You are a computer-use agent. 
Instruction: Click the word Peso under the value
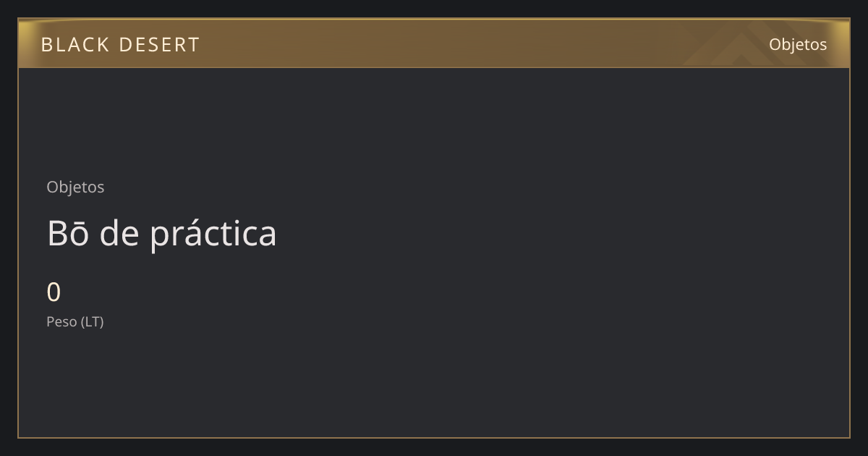pyautogui.click(x=61, y=321)
